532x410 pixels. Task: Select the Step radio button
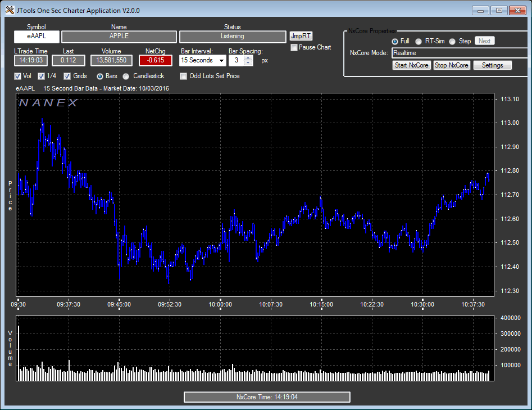[452, 42]
